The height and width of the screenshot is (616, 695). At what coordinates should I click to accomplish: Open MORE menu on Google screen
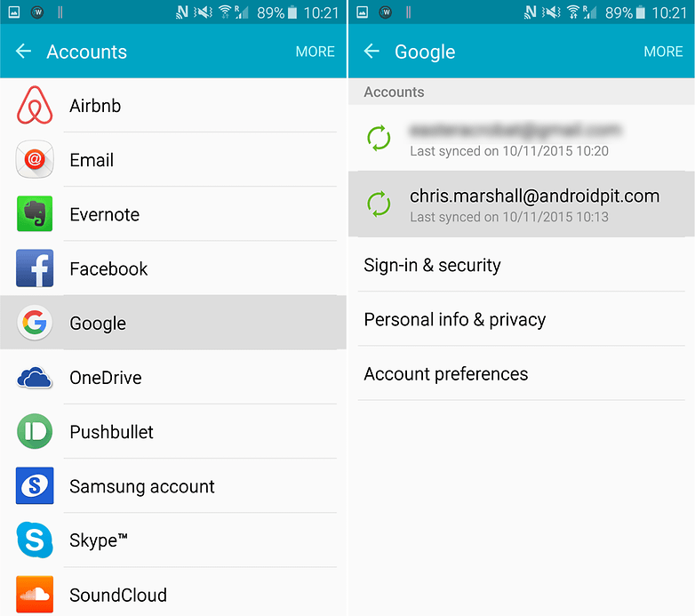(x=663, y=52)
